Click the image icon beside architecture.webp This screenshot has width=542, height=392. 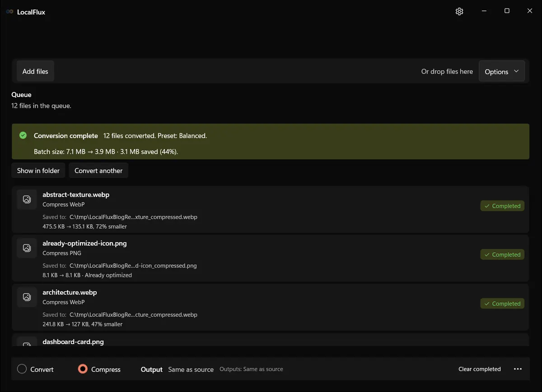(x=27, y=297)
